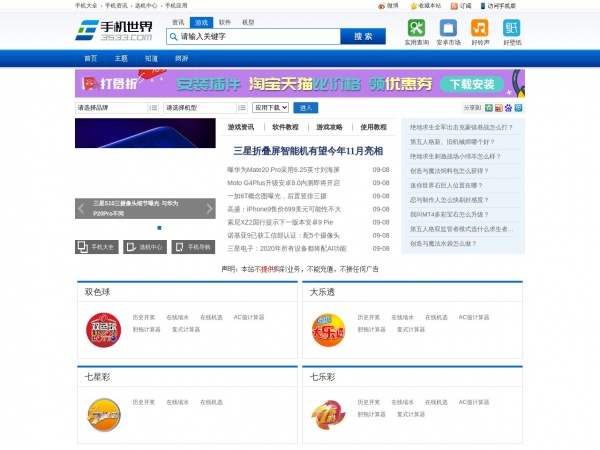
Task: Go to next slide in the carousel
Action: click(x=209, y=209)
